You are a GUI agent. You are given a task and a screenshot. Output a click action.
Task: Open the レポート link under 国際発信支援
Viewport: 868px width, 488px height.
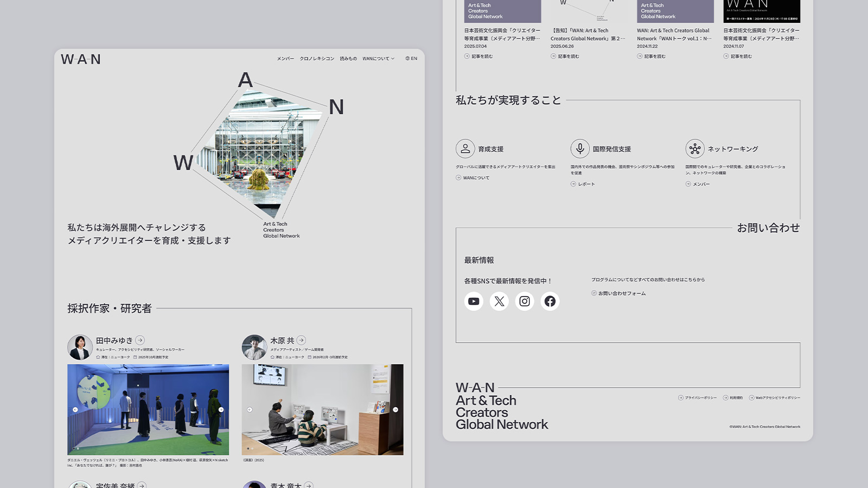click(x=586, y=184)
